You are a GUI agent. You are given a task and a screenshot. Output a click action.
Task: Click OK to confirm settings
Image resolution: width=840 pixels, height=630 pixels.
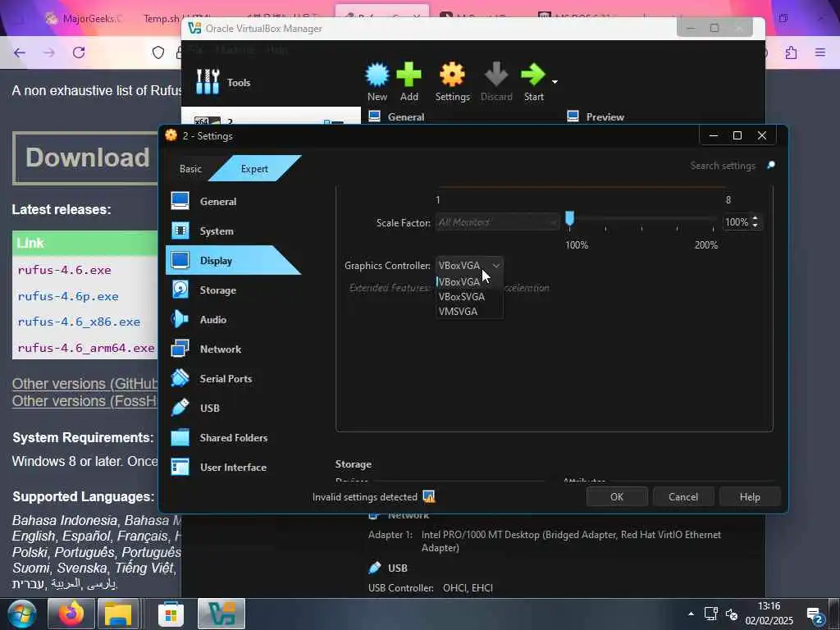pos(617,496)
